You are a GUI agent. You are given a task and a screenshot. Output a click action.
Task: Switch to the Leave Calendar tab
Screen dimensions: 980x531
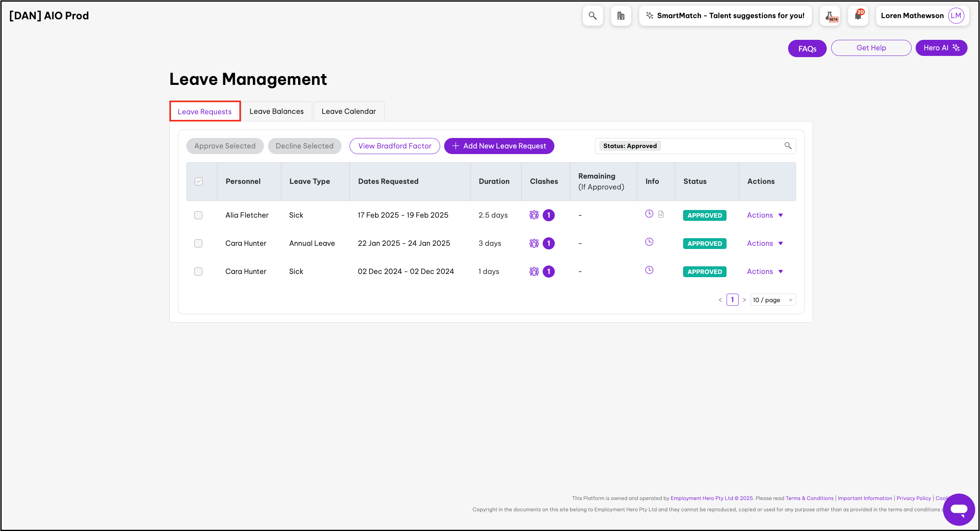(348, 111)
